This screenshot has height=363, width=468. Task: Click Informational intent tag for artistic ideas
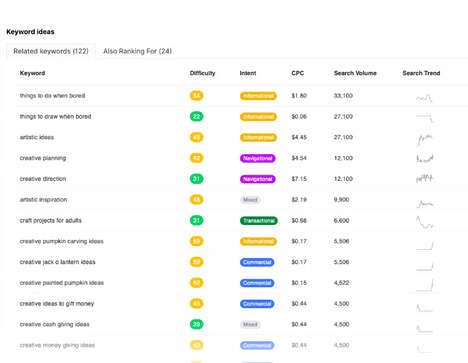point(258,137)
